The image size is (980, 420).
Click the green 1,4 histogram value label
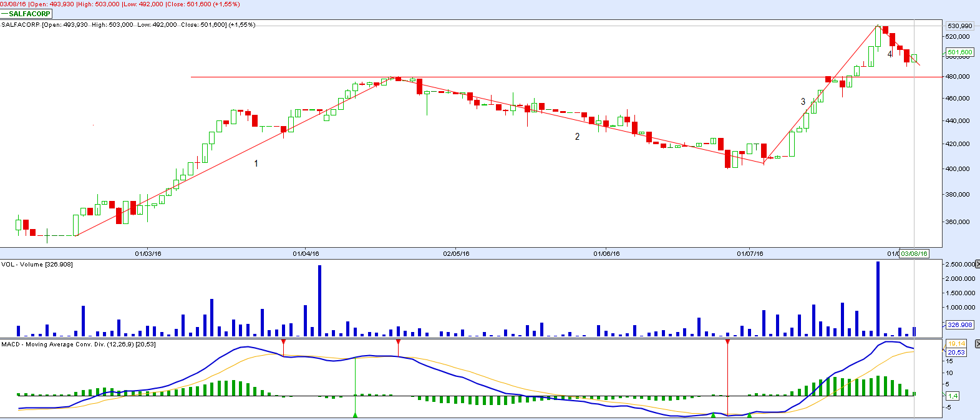pos(952,396)
